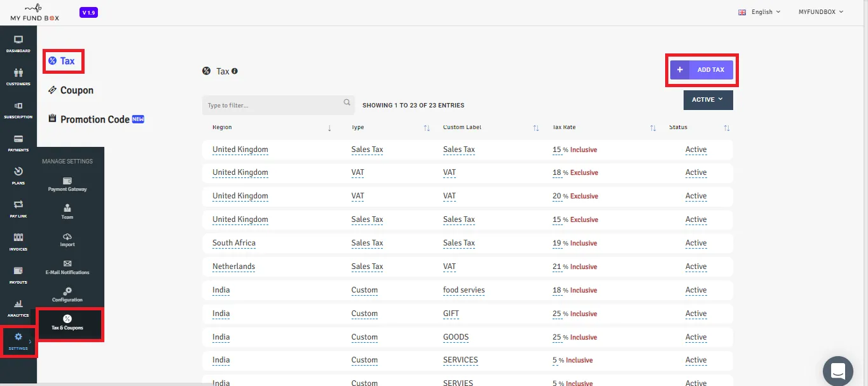Open the Plans sidebar icon
This screenshot has width=868, height=386.
(18, 176)
